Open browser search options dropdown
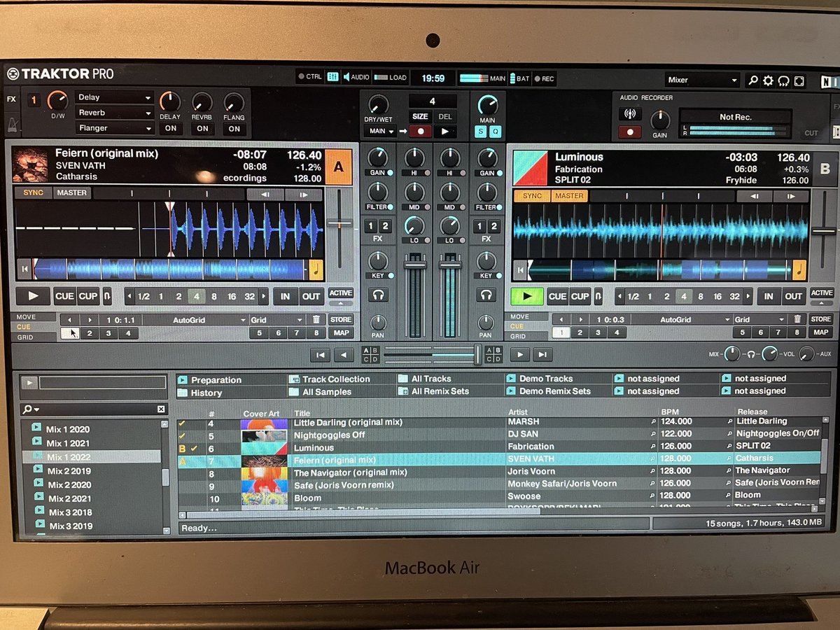The width and height of the screenshot is (840, 630). [x=31, y=409]
